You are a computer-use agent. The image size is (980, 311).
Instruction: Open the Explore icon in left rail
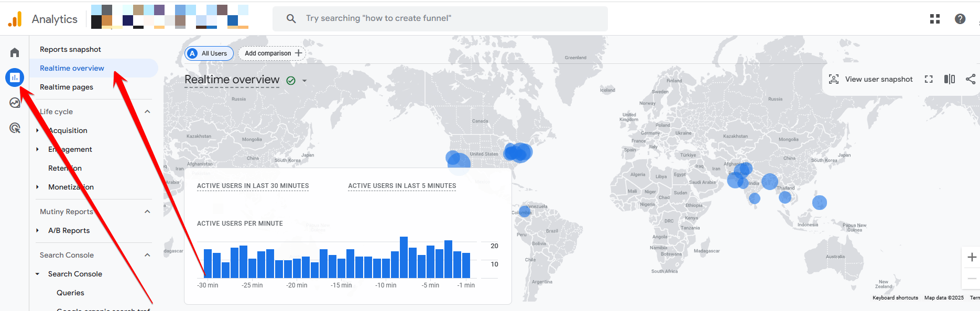(15, 103)
